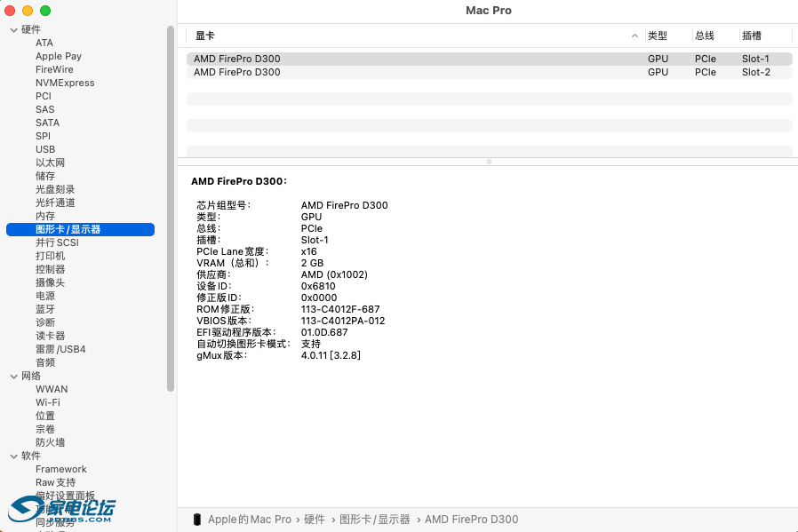Open WWAN under 网络
The width and height of the screenshot is (798, 532).
[x=52, y=389]
